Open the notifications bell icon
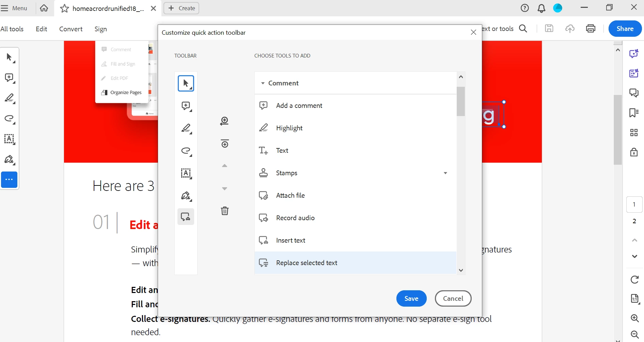Screen dimensions: 644x342 541,8
